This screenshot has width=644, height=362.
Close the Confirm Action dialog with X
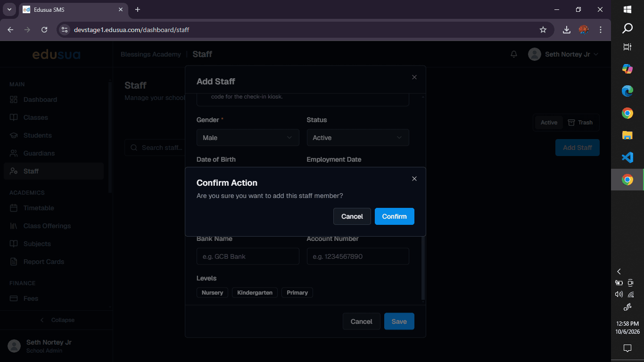[414, 179]
